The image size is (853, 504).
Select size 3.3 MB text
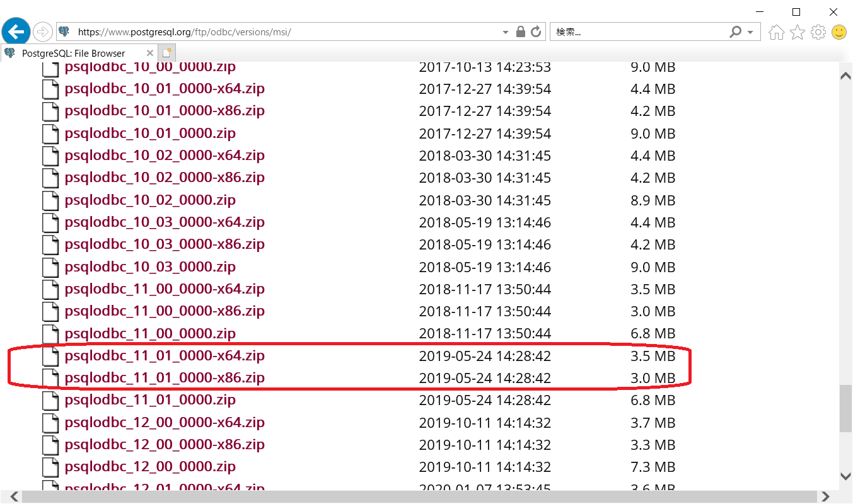(653, 445)
